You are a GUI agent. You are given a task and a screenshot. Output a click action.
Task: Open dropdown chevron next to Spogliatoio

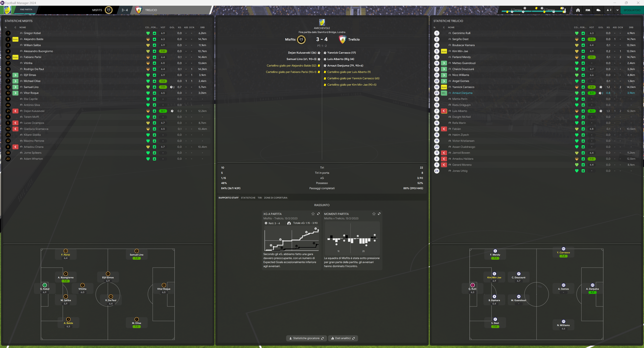pyautogui.click(x=617, y=10)
